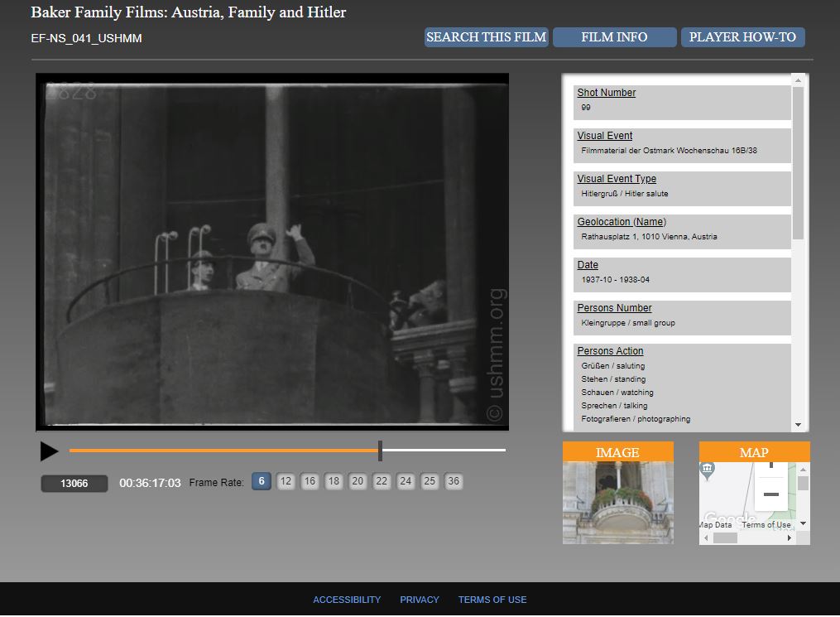The height and width of the screenshot is (617, 840).
Task: Open the FILM INFO tab
Action: 614,37
